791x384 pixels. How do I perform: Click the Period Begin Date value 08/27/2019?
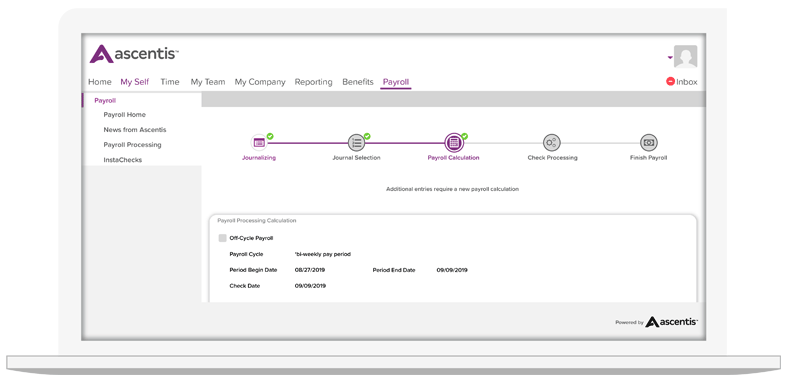310,270
